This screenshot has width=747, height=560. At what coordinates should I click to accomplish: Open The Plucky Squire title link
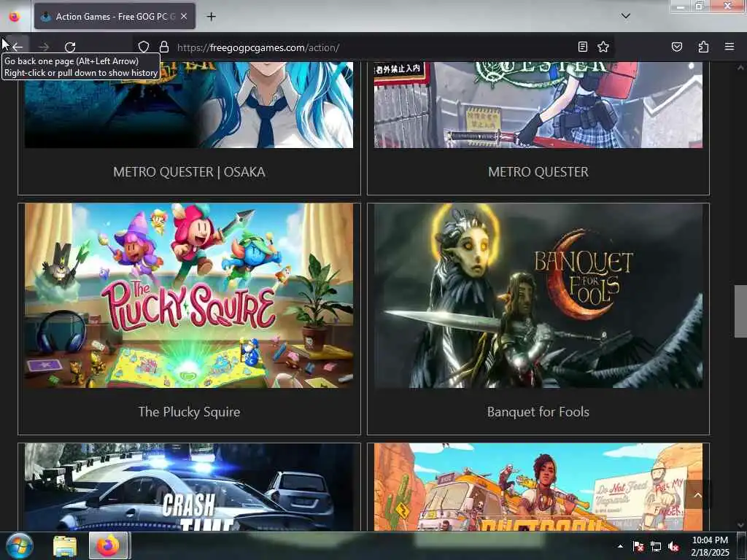coord(189,412)
